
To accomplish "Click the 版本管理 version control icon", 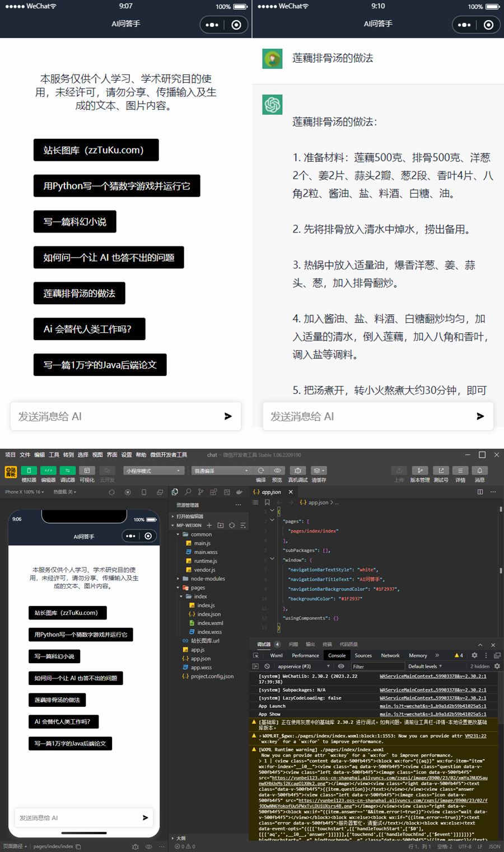I will click(419, 471).
